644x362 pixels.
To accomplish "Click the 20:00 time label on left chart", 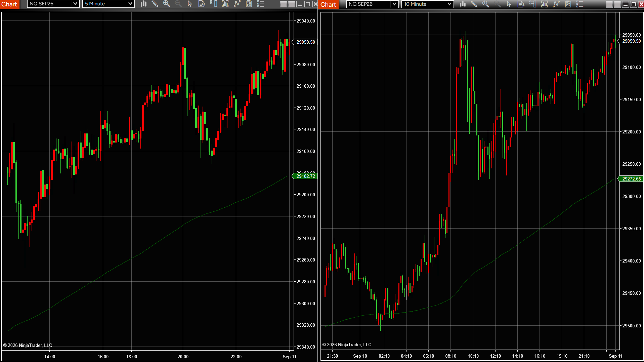I will point(183,357).
